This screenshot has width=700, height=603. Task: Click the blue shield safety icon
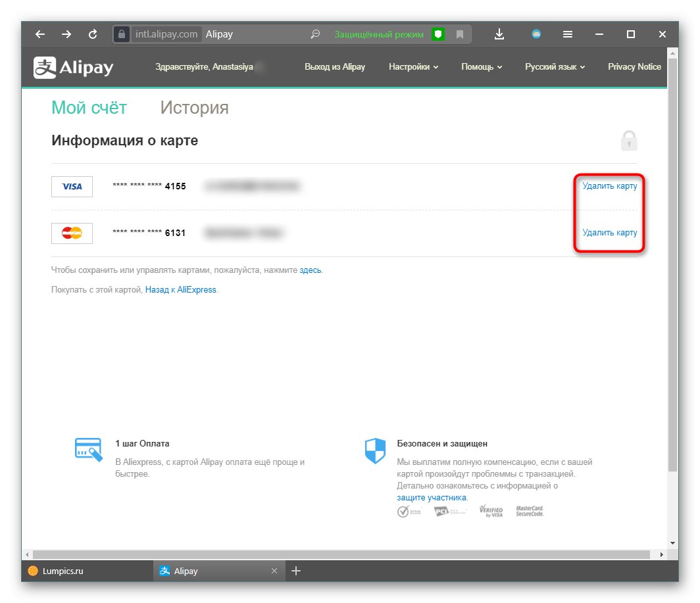point(375,451)
